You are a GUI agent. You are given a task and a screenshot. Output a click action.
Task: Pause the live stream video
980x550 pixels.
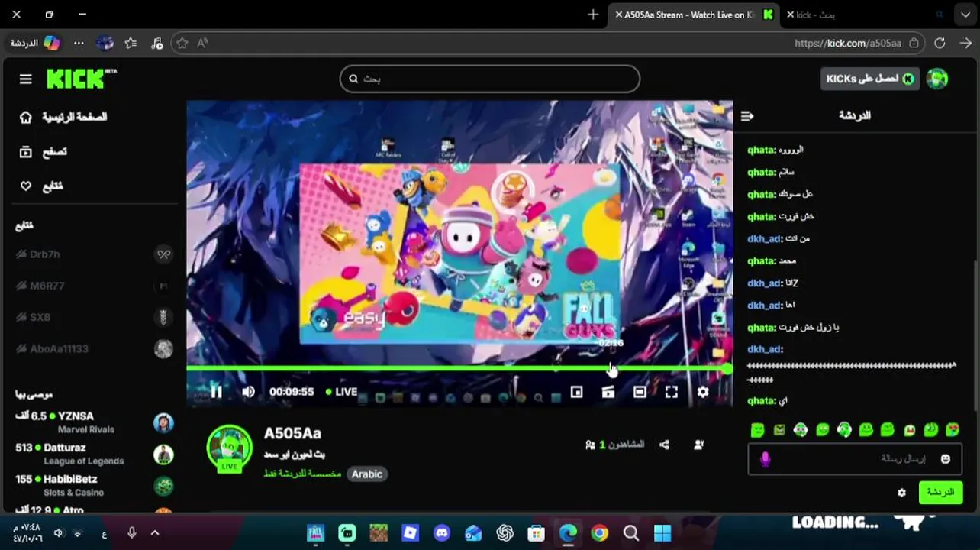pos(217,392)
